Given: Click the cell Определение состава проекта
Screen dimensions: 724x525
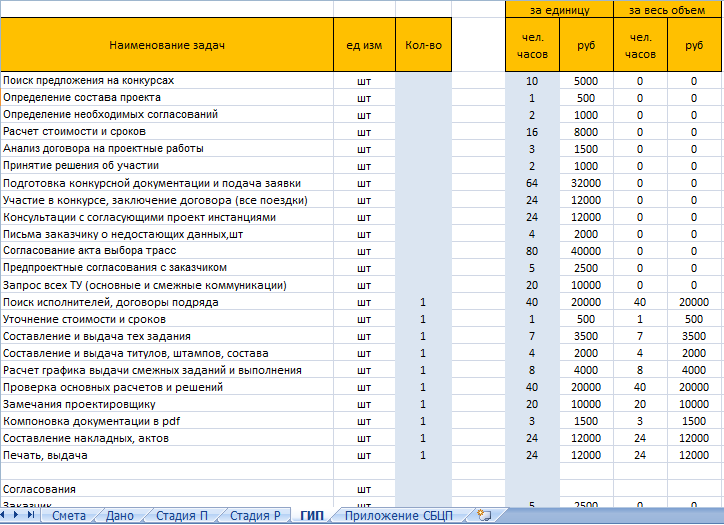Looking at the screenshot, I should [x=167, y=98].
